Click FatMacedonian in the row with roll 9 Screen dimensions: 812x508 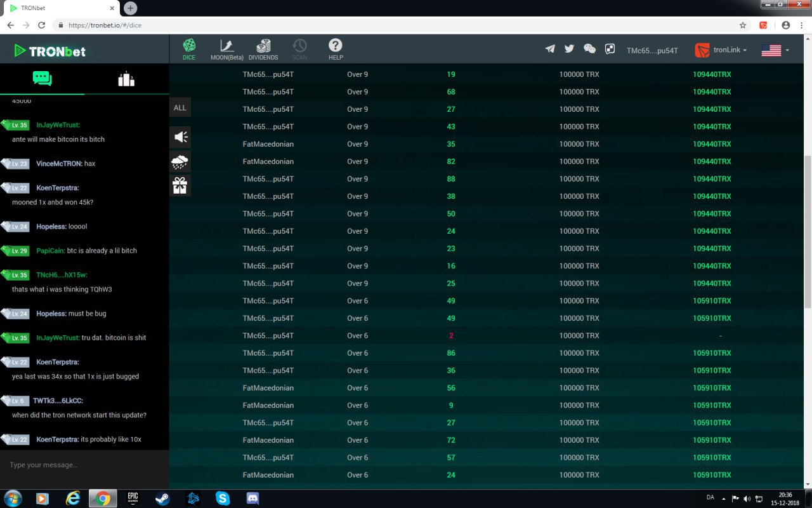coord(268,405)
